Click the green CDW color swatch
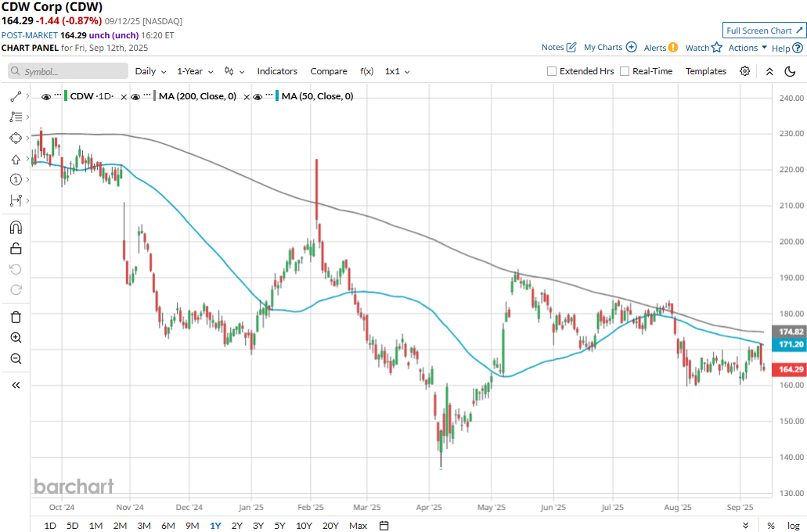The width and height of the screenshot is (807, 532). (x=66, y=95)
